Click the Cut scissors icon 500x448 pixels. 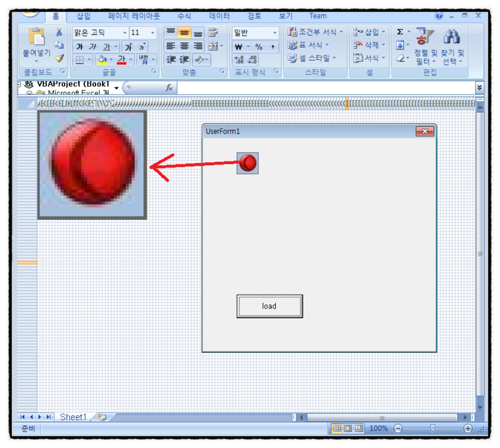tap(59, 32)
